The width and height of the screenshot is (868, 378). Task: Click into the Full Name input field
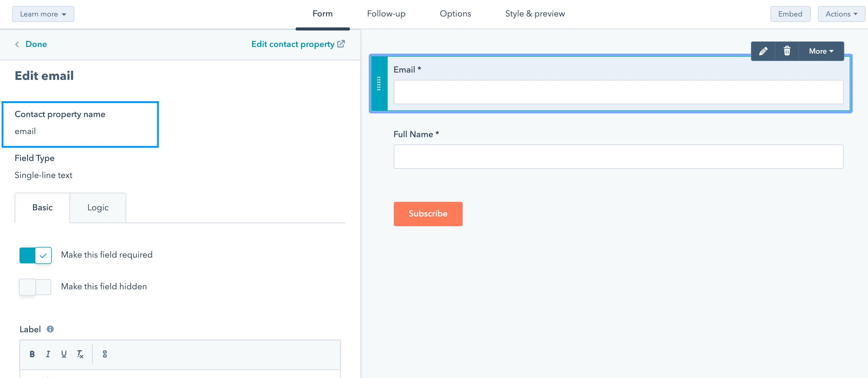coord(618,157)
